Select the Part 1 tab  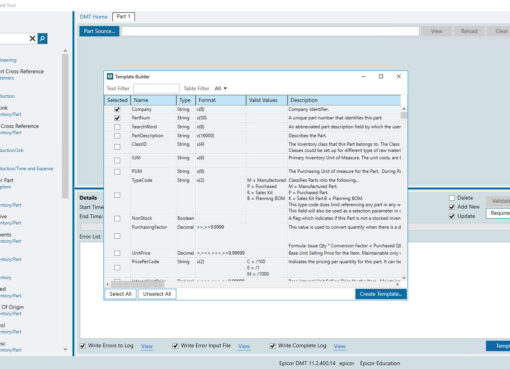click(x=124, y=17)
